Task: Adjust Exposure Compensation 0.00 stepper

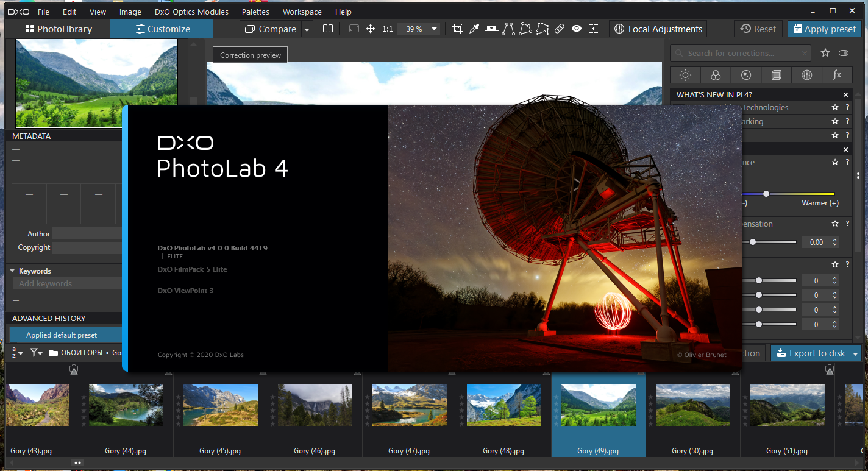Action: click(x=835, y=243)
